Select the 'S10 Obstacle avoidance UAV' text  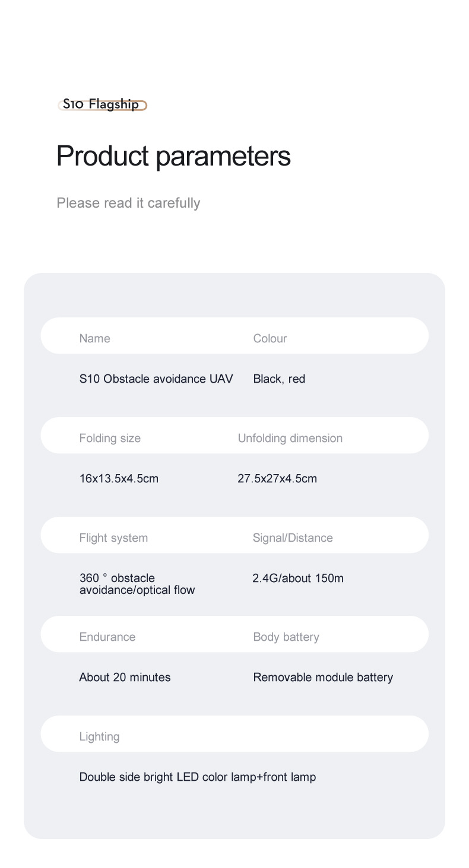pyautogui.click(x=156, y=379)
